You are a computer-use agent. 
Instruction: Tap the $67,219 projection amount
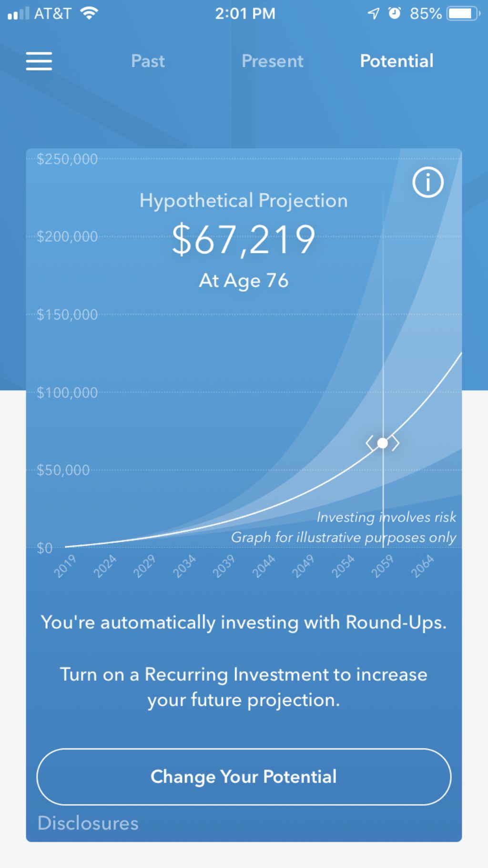(244, 239)
